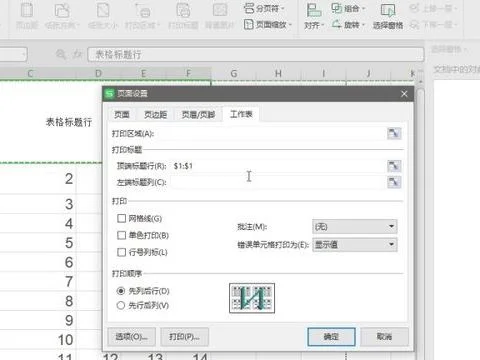The image size is (480, 360).
Task: Click the 打印区域(A) input field
Action: click(271, 134)
